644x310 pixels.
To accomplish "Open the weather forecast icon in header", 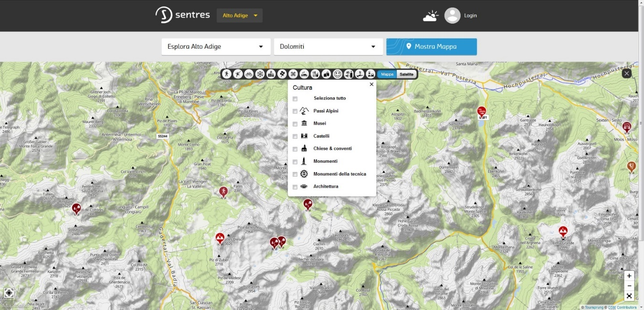I will pos(431,16).
